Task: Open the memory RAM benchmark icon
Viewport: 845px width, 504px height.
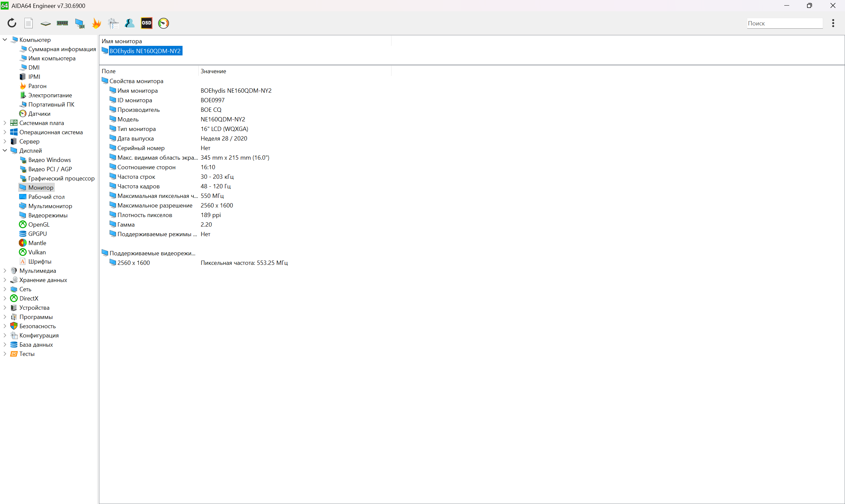Action: [x=62, y=23]
